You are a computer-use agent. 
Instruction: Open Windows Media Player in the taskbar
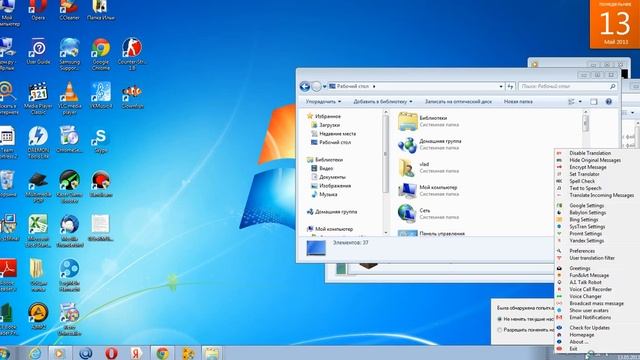click(x=60, y=353)
